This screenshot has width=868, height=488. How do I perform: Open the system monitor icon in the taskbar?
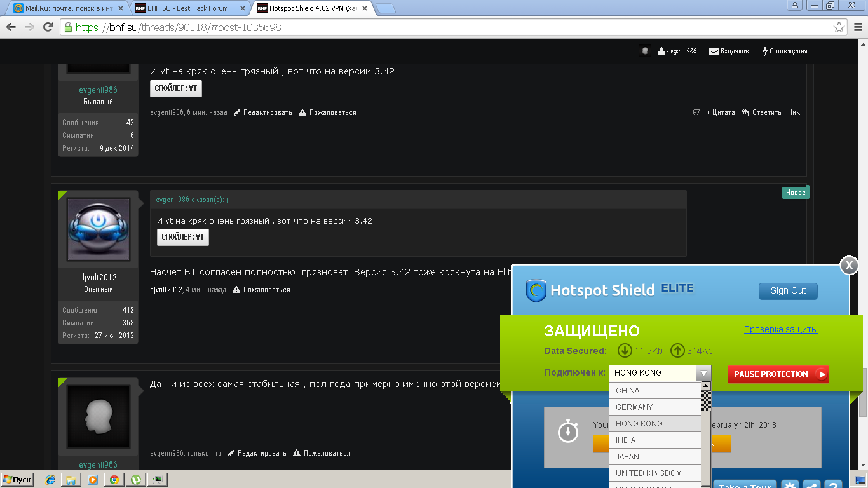158,480
